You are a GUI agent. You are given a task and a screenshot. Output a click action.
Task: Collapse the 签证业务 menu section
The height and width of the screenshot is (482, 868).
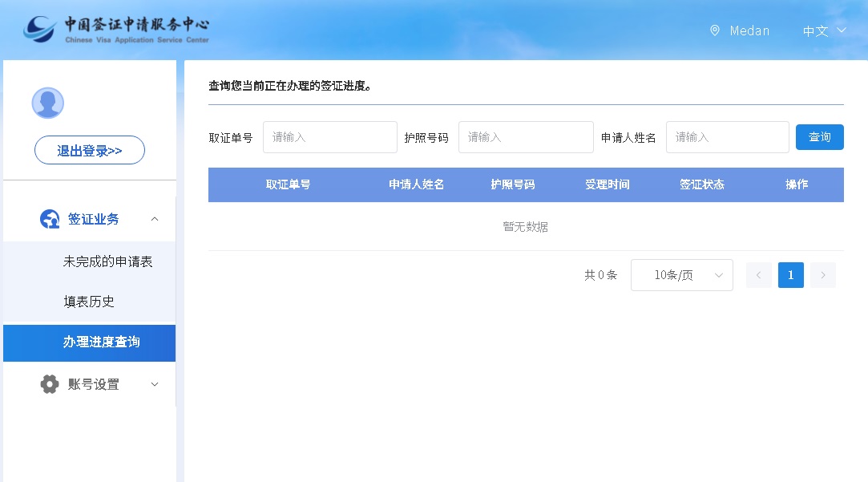155,219
